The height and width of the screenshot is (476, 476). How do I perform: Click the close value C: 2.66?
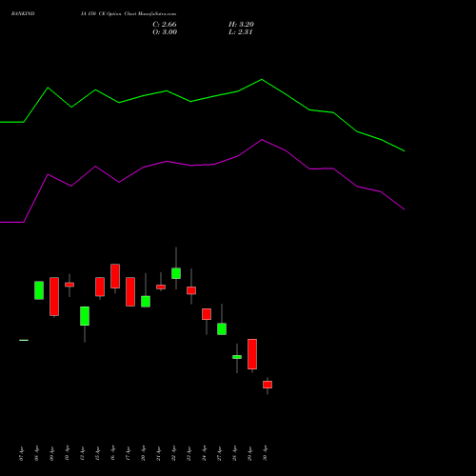coord(165,25)
